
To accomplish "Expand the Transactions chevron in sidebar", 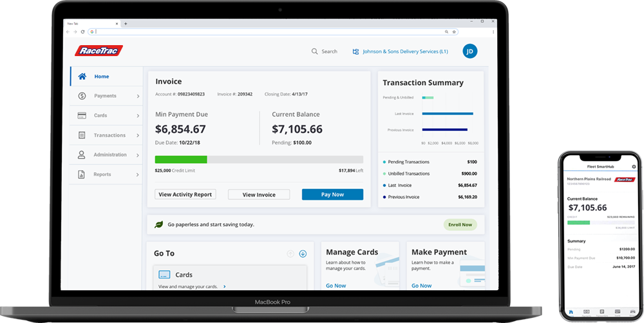I will pos(138,135).
